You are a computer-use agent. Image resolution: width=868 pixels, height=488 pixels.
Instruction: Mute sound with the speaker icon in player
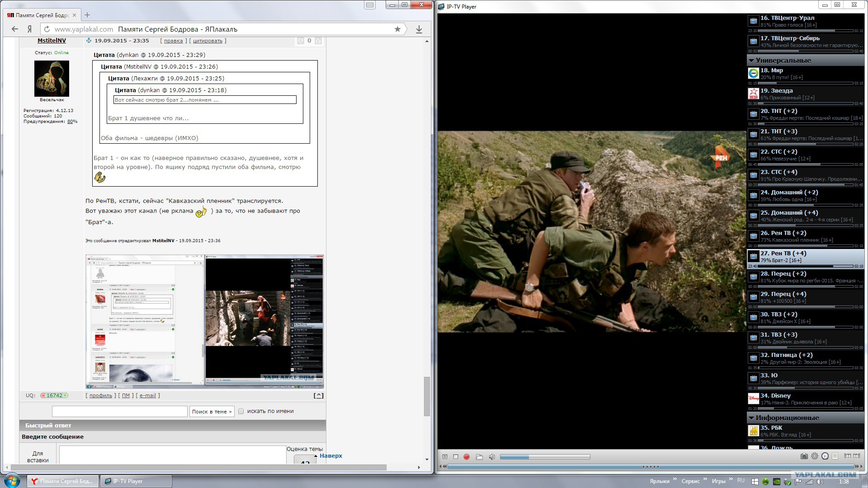coord(492,457)
